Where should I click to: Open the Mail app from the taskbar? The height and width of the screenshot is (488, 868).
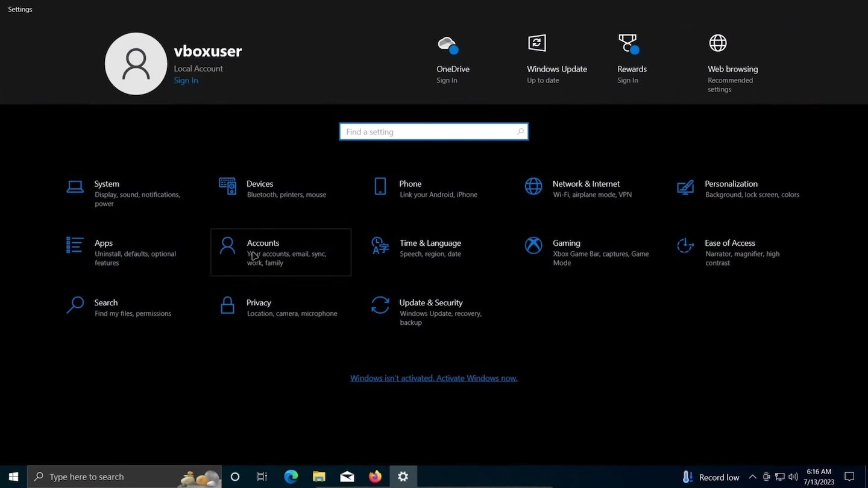pos(347,477)
